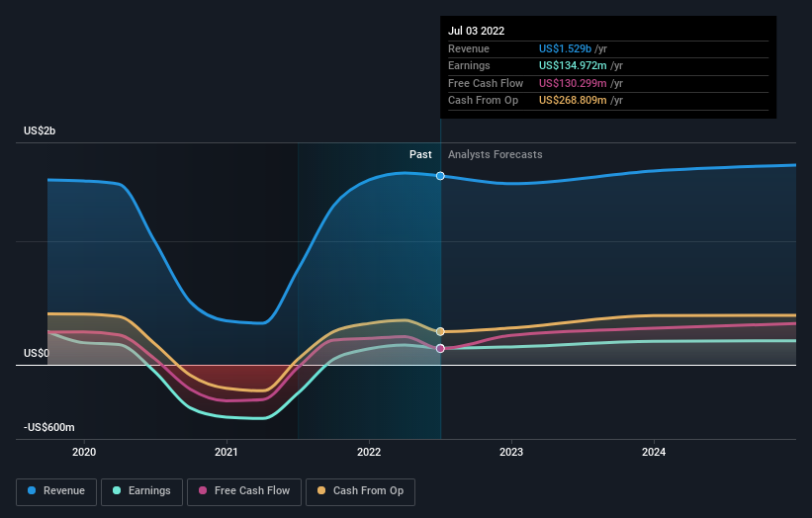The height and width of the screenshot is (518, 812).
Task: Select the Free Cash Flow data point marker
Action: pos(440,348)
